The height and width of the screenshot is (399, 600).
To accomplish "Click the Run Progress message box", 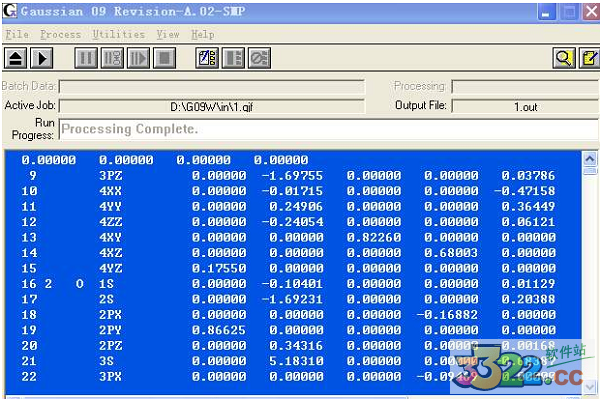I will 329,129.
